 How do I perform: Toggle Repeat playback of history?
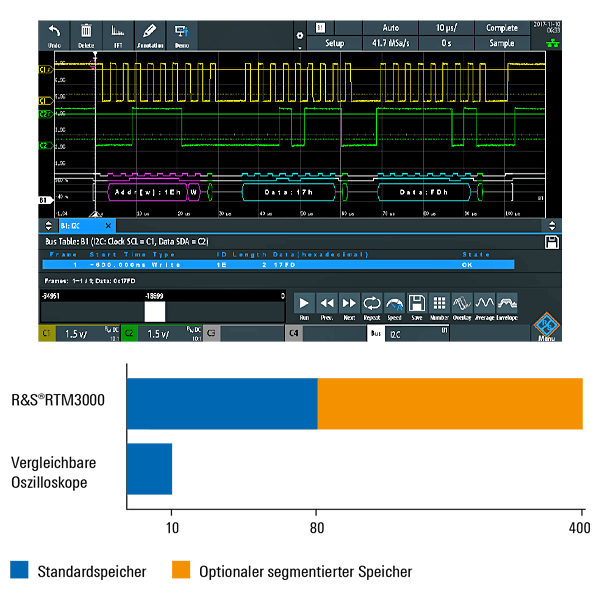coord(372,307)
